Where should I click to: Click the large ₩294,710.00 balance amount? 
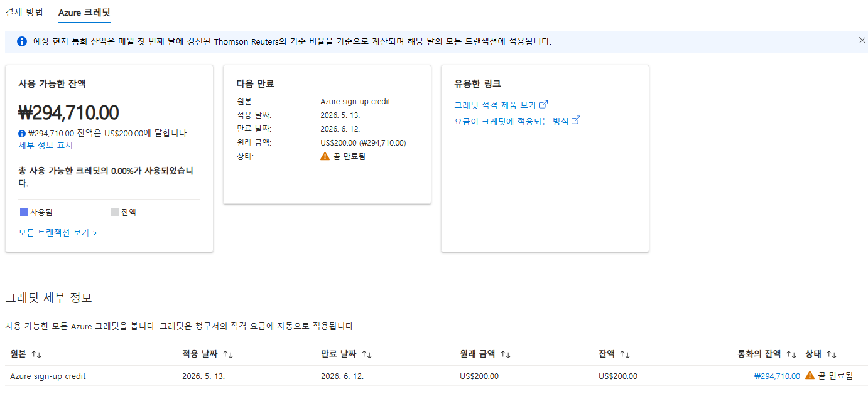[x=68, y=113]
